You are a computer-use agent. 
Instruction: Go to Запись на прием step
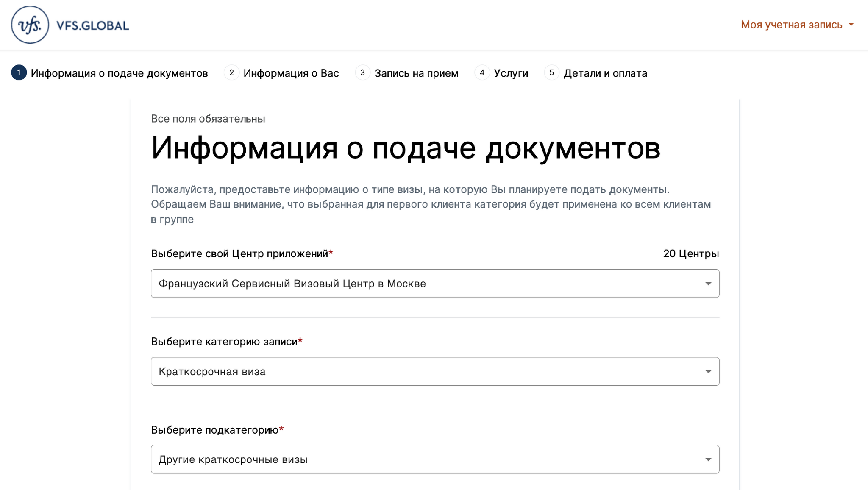coord(416,73)
